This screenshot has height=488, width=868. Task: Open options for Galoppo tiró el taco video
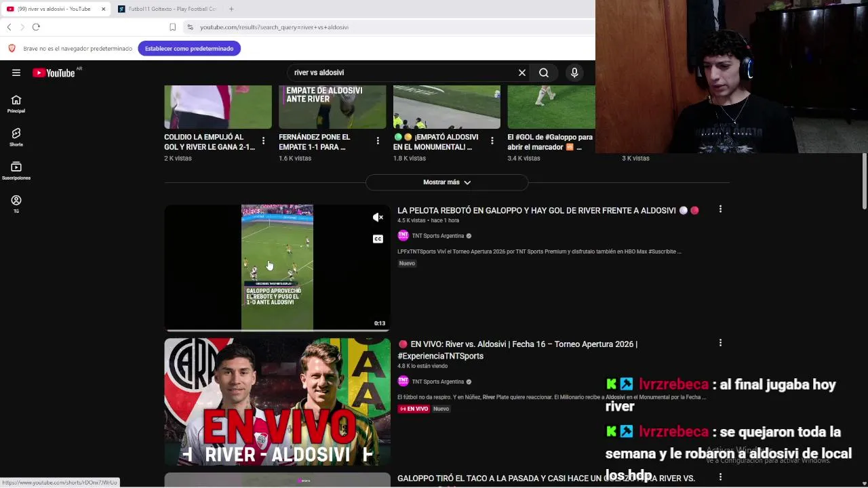(720, 477)
